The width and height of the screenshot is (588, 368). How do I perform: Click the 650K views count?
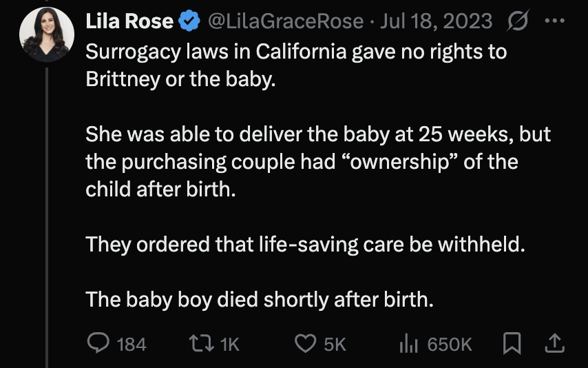(450, 344)
